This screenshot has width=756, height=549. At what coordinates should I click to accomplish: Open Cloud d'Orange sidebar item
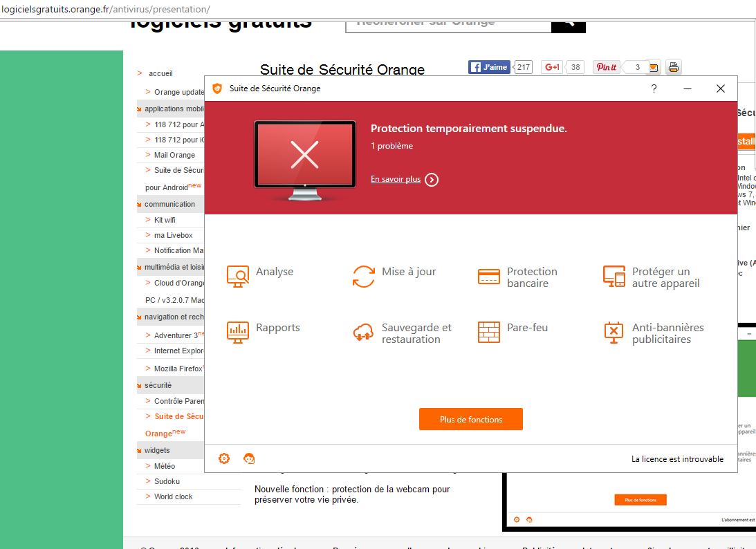[179, 283]
